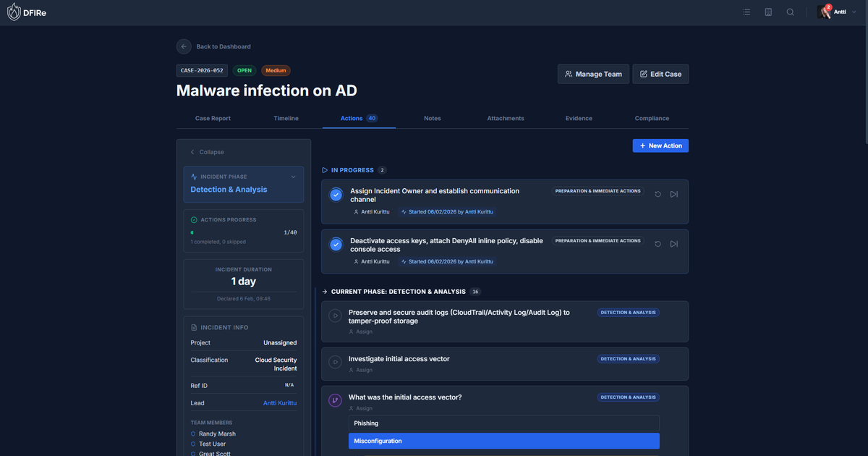This screenshot has width=868, height=456.
Task: Assign the 'Investigate initial access vector' action
Action: [360, 370]
